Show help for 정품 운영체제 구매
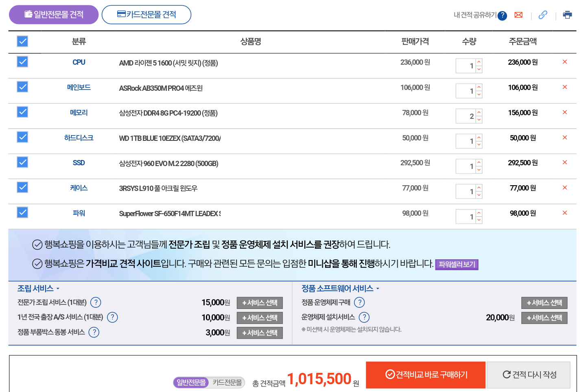 tap(359, 302)
